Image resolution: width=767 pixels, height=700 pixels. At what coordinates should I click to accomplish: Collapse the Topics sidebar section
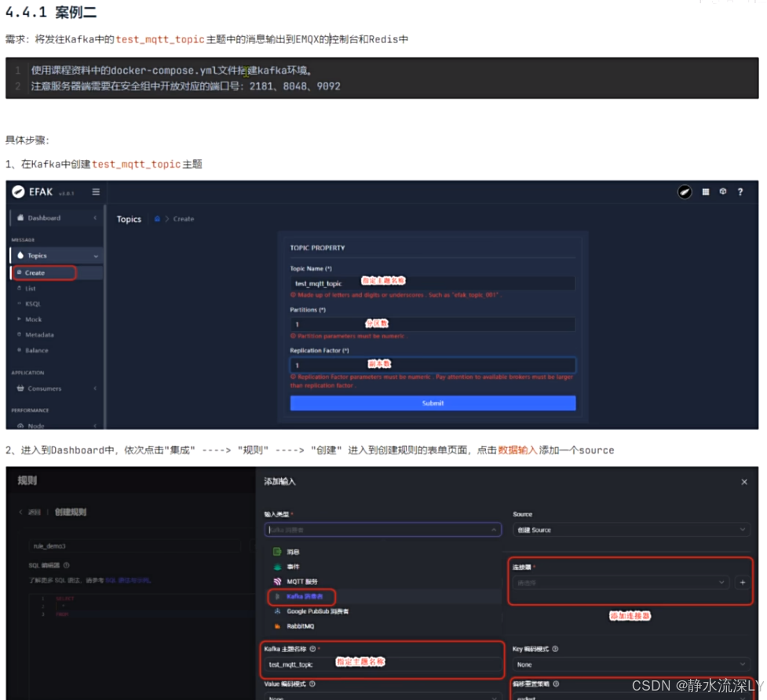pyautogui.click(x=57, y=256)
